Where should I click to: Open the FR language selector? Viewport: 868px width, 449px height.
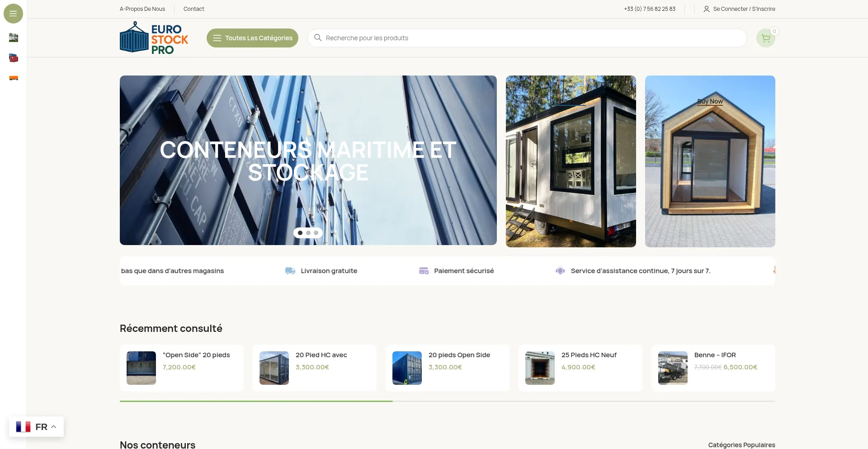click(x=36, y=427)
